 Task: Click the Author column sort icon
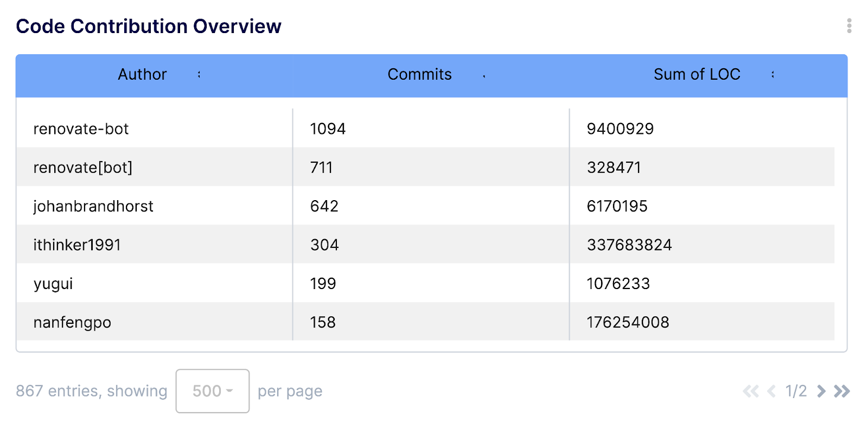tap(199, 75)
